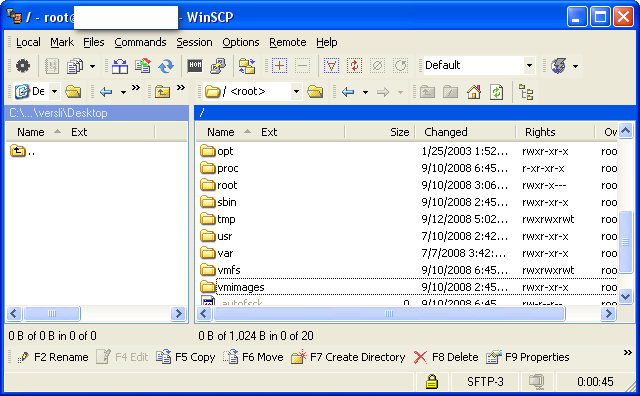
Task: Click the Select Files plus icon
Action: 280,66
